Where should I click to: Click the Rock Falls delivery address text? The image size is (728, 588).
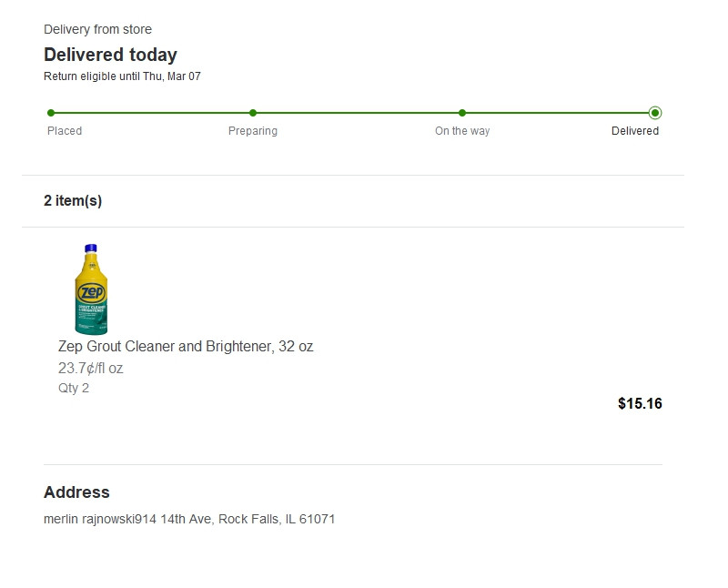(189, 520)
